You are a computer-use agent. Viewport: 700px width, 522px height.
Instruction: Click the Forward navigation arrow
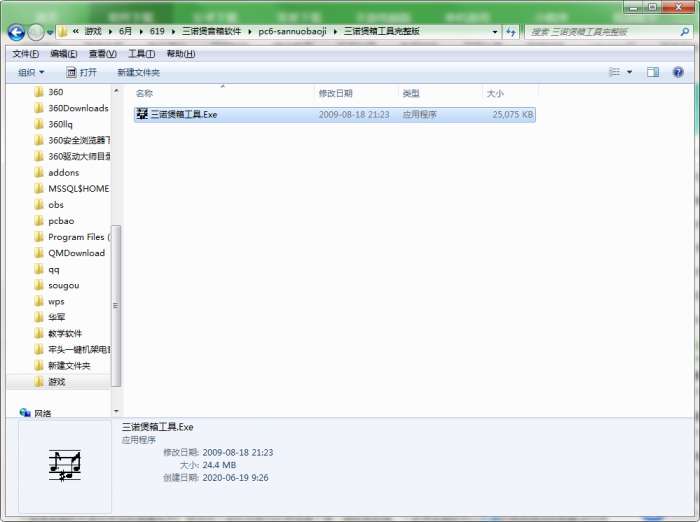36,32
